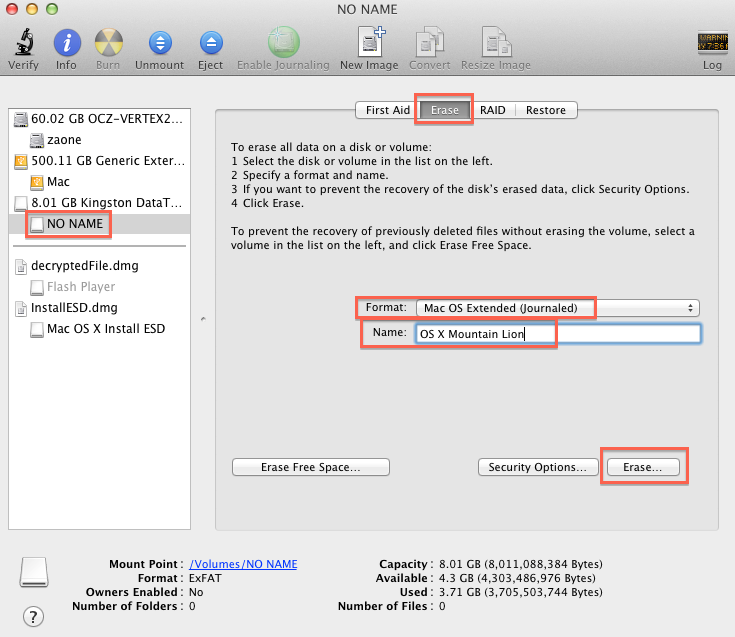This screenshot has width=735, height=637.
Task: Click the Used value 3.71 GB
Action: (520, 592)
